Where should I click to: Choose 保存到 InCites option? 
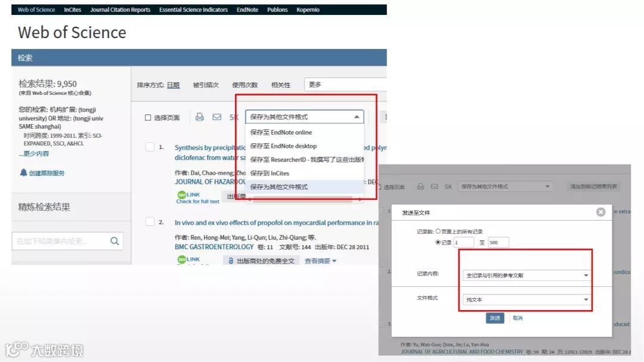[305, 173]
